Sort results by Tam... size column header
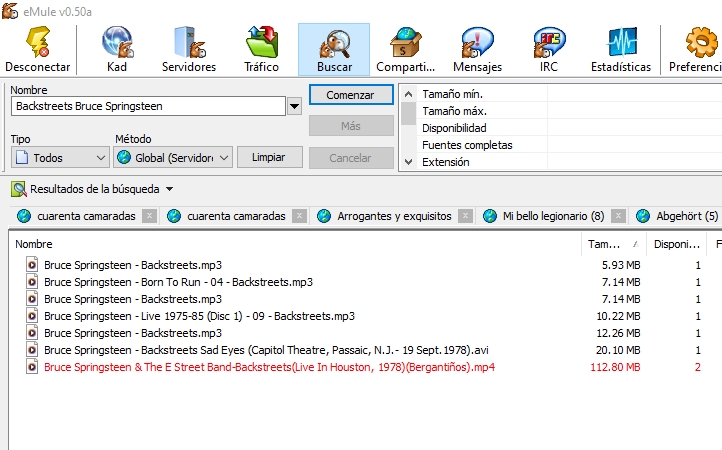This screenshot has height=450, width=722. (614, 244)
